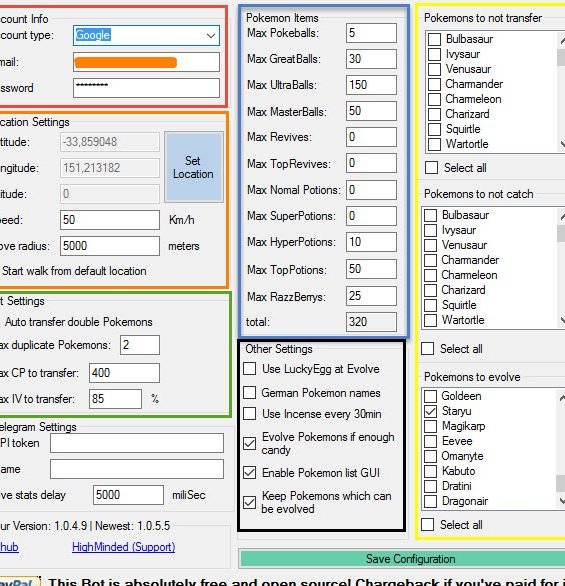This screenshot has height=586, width=565.
Task: Check Charizard in Pokemons to not catch
Action: pos(430,290)
